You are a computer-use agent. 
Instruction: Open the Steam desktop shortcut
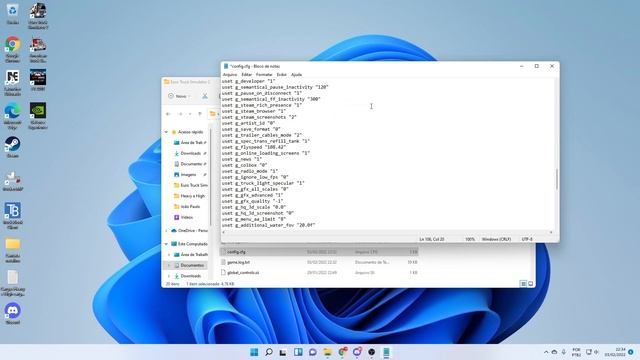pos(13,147)
